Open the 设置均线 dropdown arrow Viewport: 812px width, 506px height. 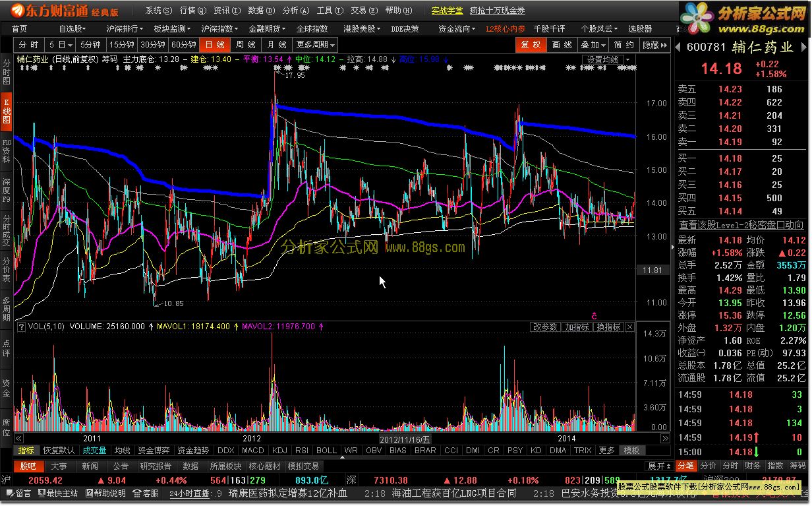[627, 60]
